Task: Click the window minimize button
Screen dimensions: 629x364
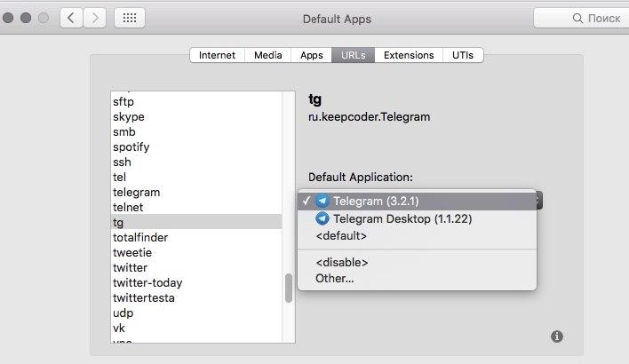Action: point(26,18)
